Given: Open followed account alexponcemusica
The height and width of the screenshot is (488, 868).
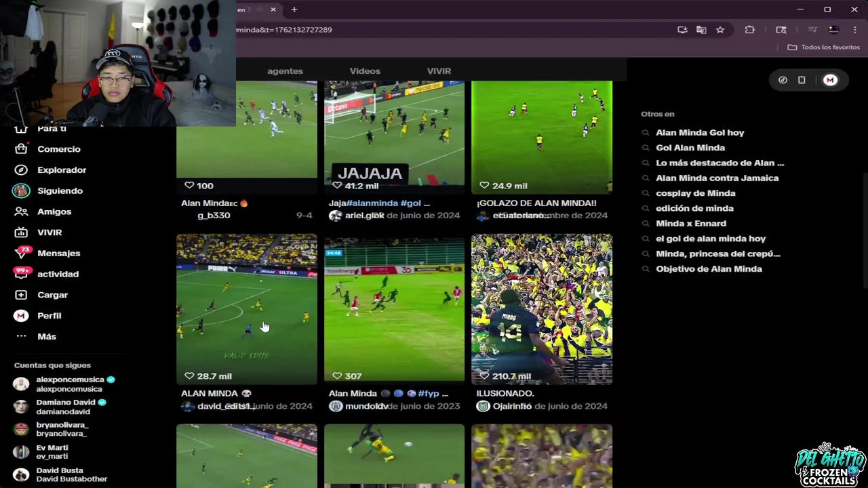Looking at the screenshot, I should pos(64,384).
